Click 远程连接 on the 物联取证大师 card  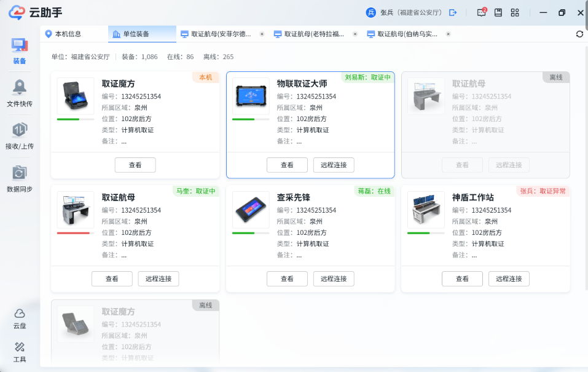pyautogui.click(x=334, y=165)
